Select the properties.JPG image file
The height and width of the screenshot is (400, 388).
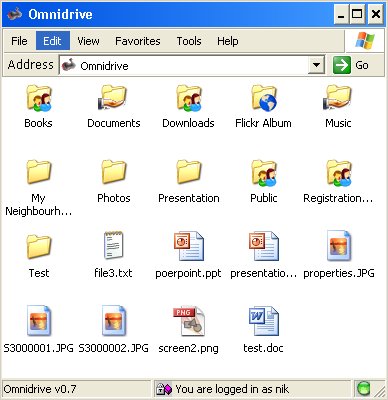(339, 246)
